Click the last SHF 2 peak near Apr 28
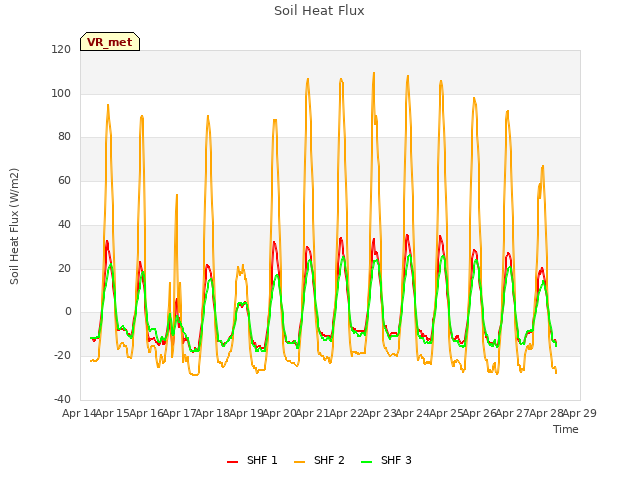 click(x=543, y=167)
